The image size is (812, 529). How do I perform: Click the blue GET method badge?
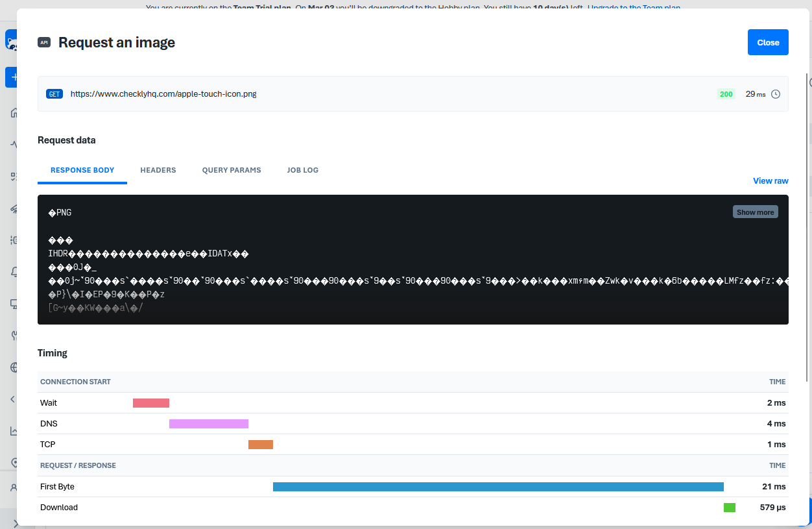54,94
